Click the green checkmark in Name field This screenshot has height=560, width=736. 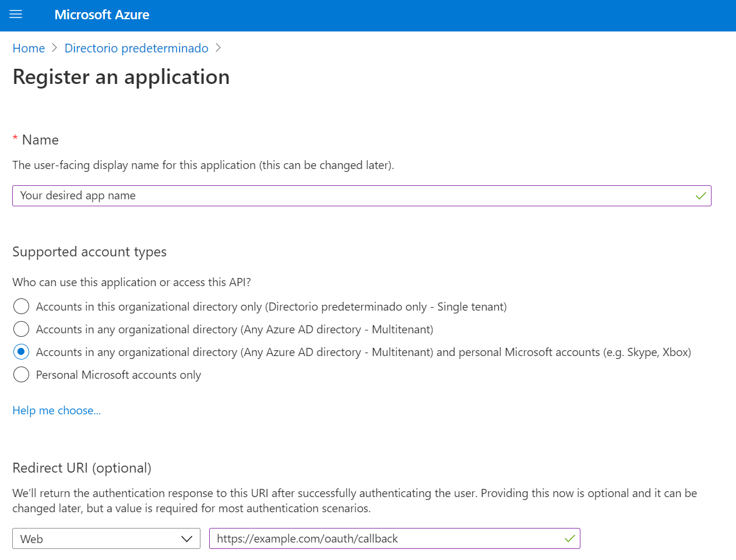click(x=700, y=196)
